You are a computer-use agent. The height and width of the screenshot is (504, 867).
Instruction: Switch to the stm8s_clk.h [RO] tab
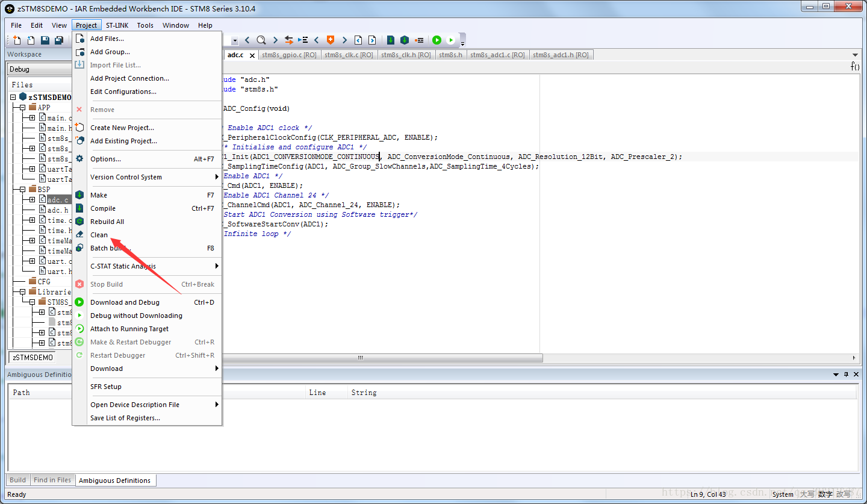click(x=406, y=55)
